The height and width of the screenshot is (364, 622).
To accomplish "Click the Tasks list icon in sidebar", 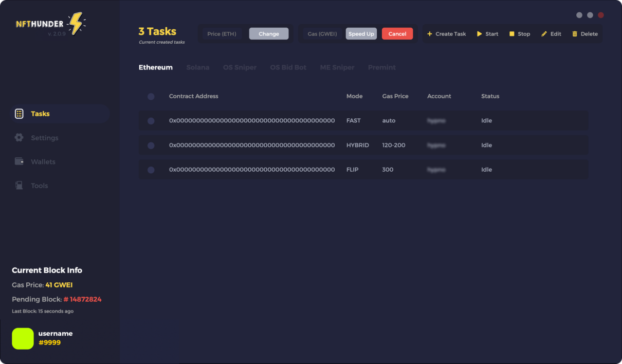I will tap(19, 114).
